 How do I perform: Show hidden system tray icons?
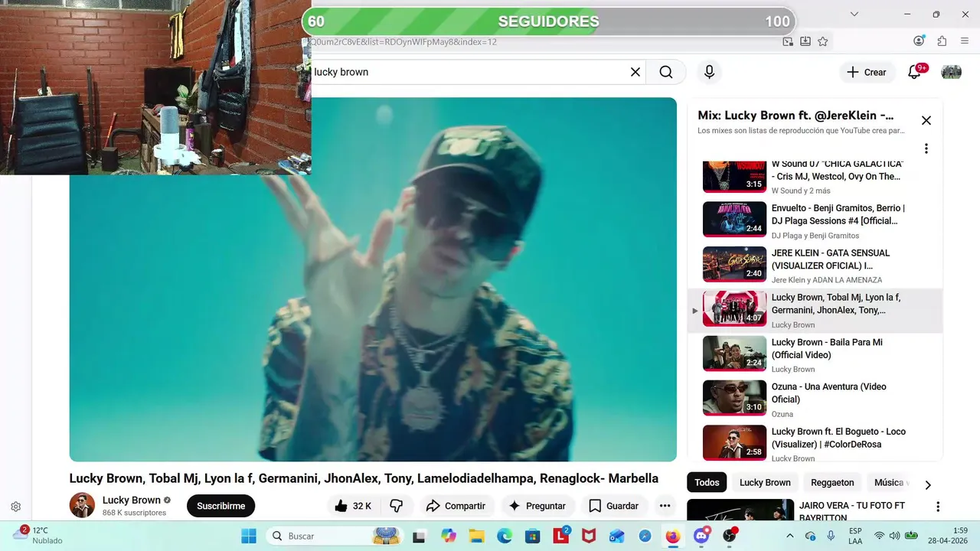click(x=790, y=536)
